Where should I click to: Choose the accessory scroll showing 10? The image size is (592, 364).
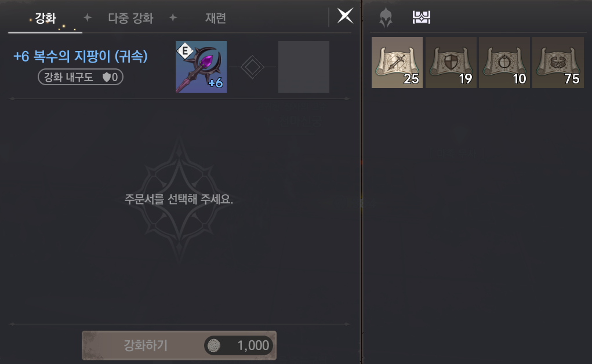[x=504, y=63]
